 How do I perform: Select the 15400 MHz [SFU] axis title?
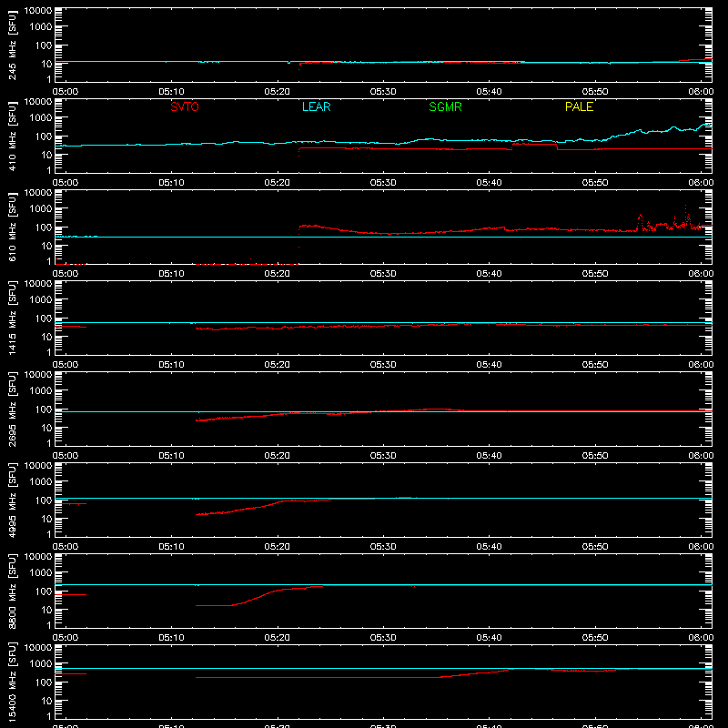click(x=12, y=682)
